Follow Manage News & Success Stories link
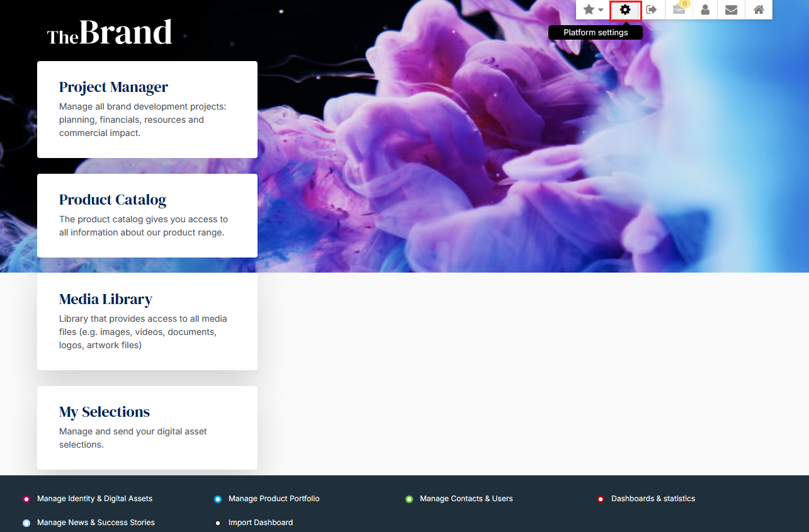Screen dimensions: 809x532 96,523
